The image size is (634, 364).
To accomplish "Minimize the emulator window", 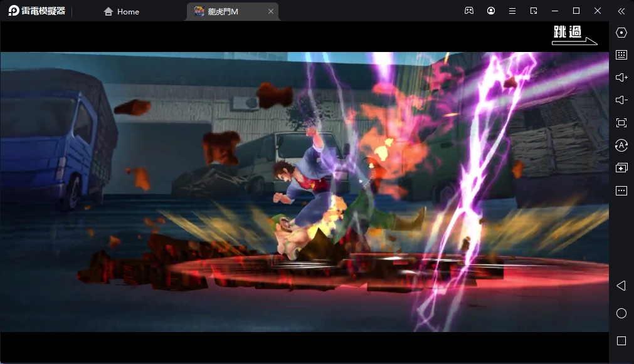I will tap(555, 11).
